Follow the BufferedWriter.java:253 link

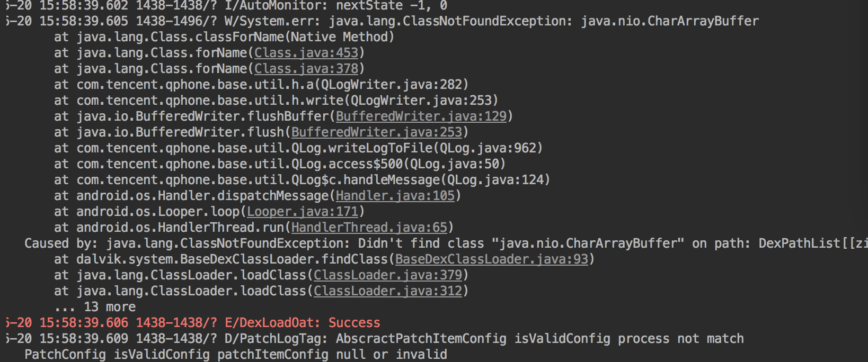376,132
